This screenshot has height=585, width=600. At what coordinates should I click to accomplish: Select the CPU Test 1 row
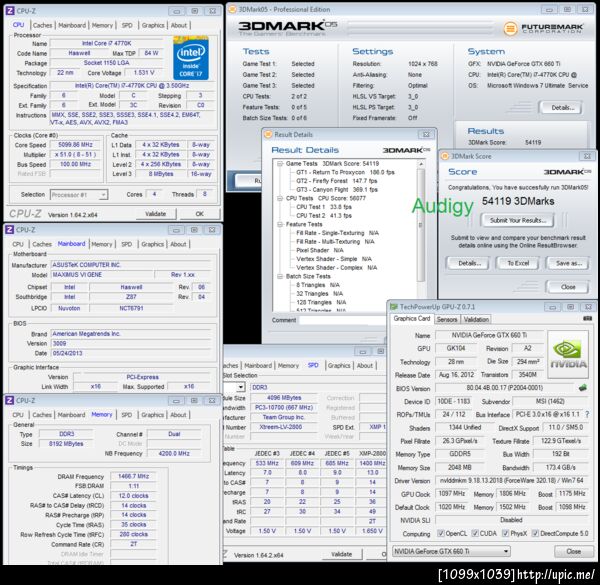point(324,207)
